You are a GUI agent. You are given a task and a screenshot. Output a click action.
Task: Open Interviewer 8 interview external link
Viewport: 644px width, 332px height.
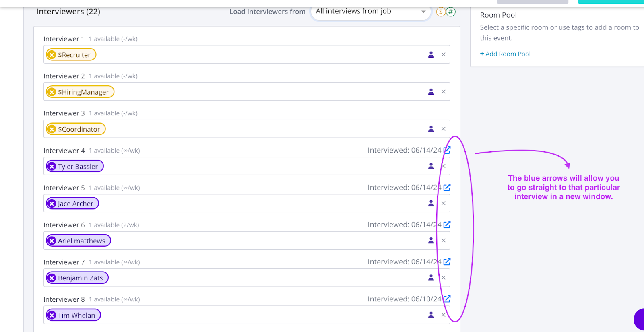(x=447, y=299)
